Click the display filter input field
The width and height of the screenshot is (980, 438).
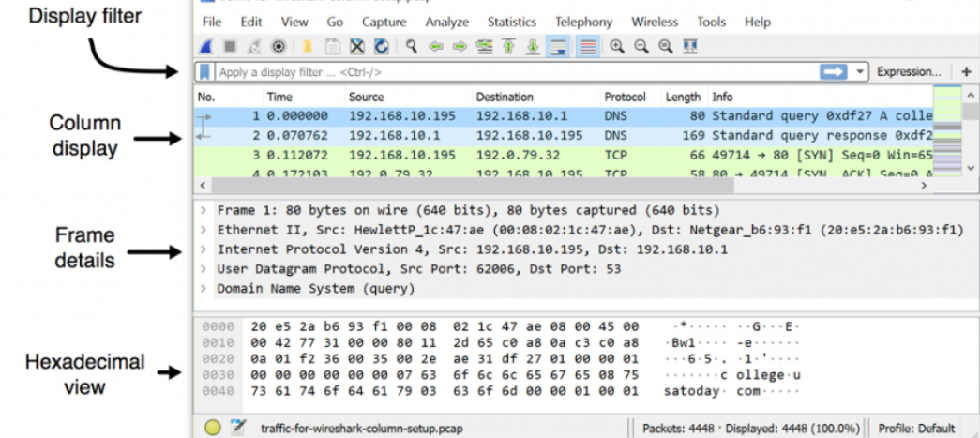pyautogui.click(x=516, y=72)
